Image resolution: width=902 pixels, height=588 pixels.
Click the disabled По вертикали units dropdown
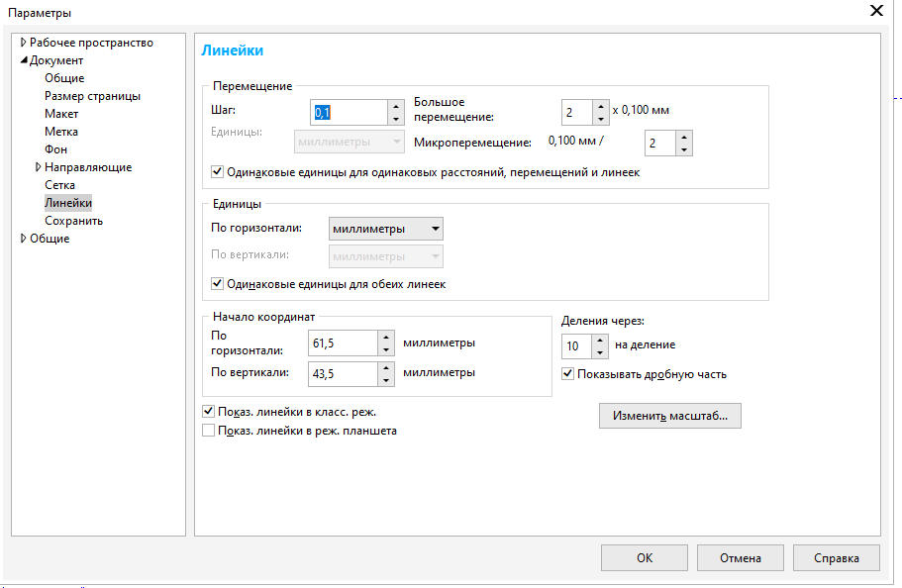385,256
